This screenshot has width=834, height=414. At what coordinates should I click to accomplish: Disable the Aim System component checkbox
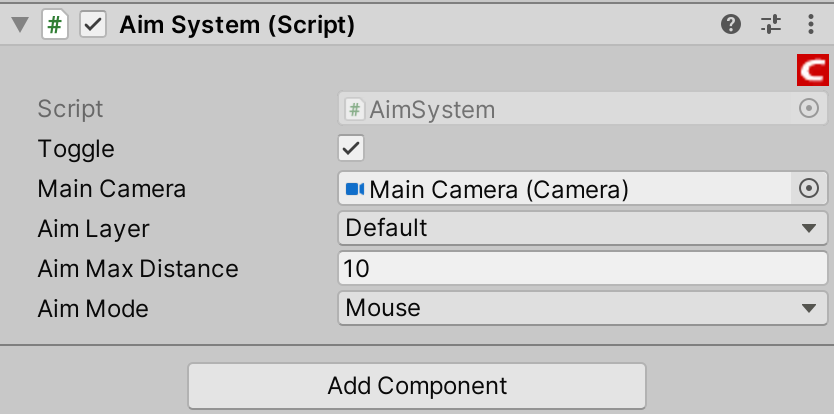(93, 25)
